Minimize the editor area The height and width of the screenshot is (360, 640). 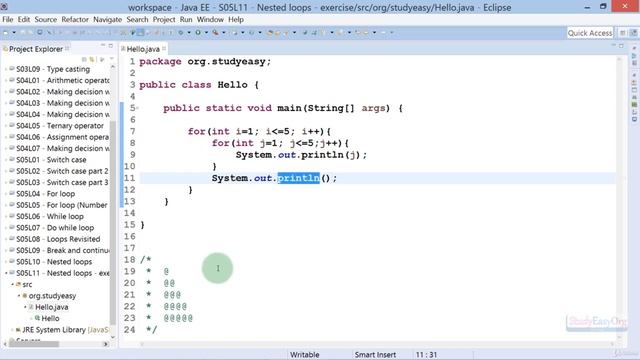(x=613, y=45)
